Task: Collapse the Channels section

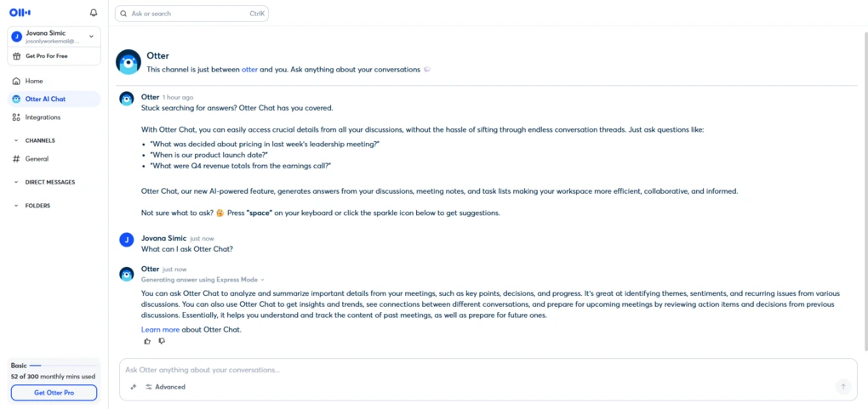Action: pyautogui.click(x=16, y=140)
